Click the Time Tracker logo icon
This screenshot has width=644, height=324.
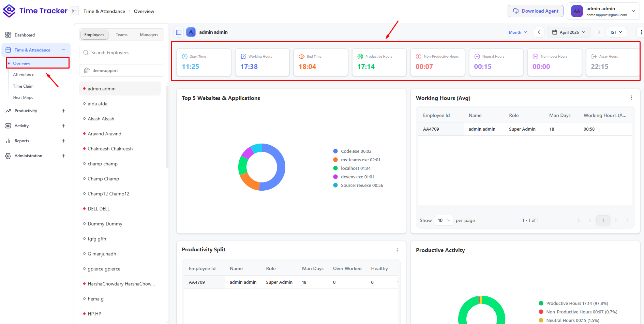[9, 11]
